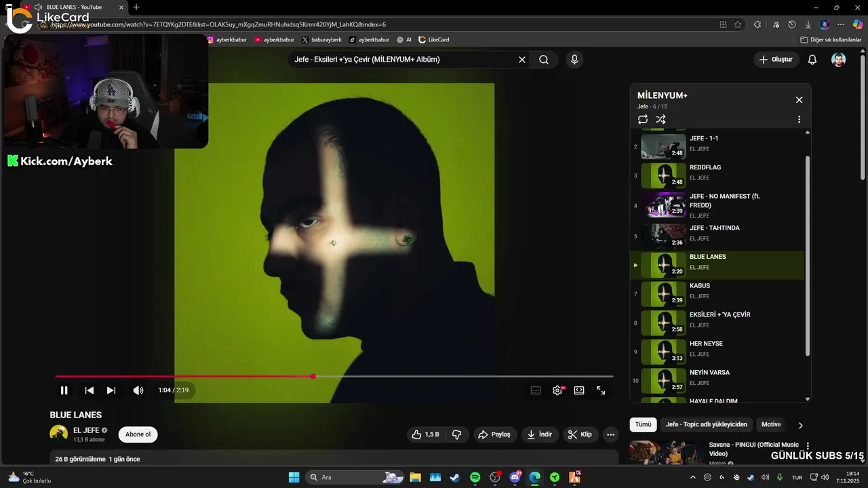Viewport: 868px width, 488px height.
Task: Toggle playlist shuffle
Action: pyautogui.click(x=660, y=119)
